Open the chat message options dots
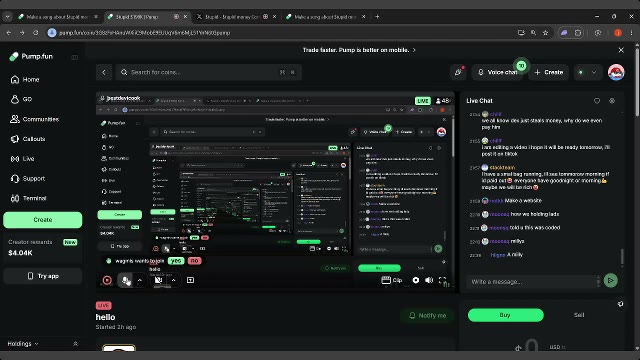The height and width of the screenshot is (360, 640). coord(598,281)
